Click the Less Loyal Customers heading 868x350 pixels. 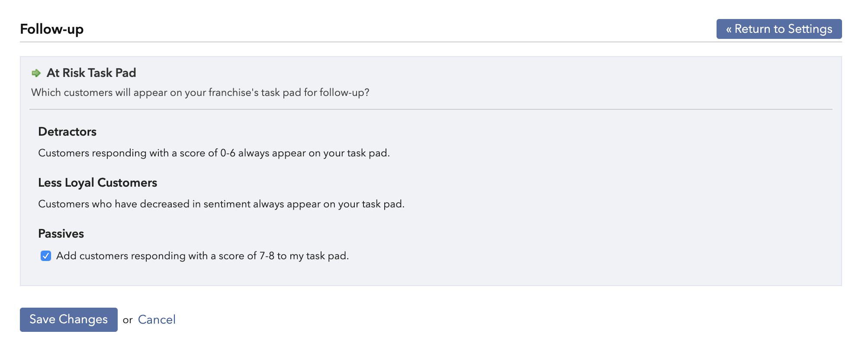point(98,182)
